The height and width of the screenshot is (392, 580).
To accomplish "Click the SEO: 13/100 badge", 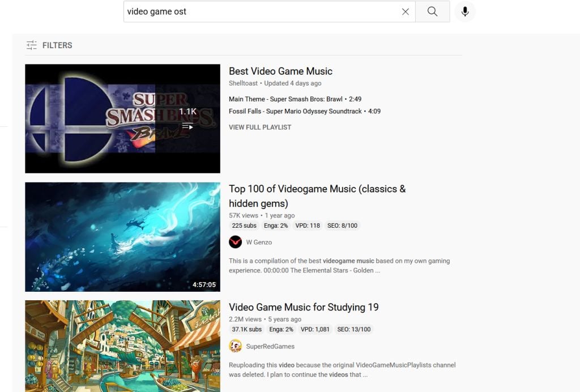I will [353, 330].
